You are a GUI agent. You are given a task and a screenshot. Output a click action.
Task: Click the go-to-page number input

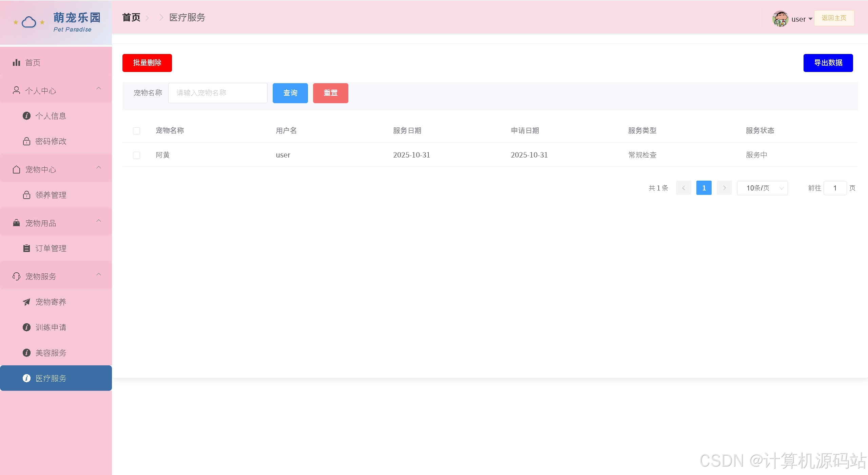[x=835, y=188]
